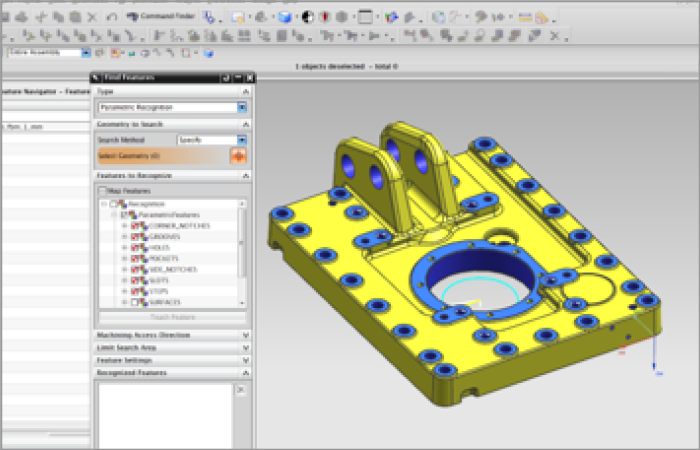Collapse the Recognized Features section
Viewport: 700px width, 450px height.
246,372
